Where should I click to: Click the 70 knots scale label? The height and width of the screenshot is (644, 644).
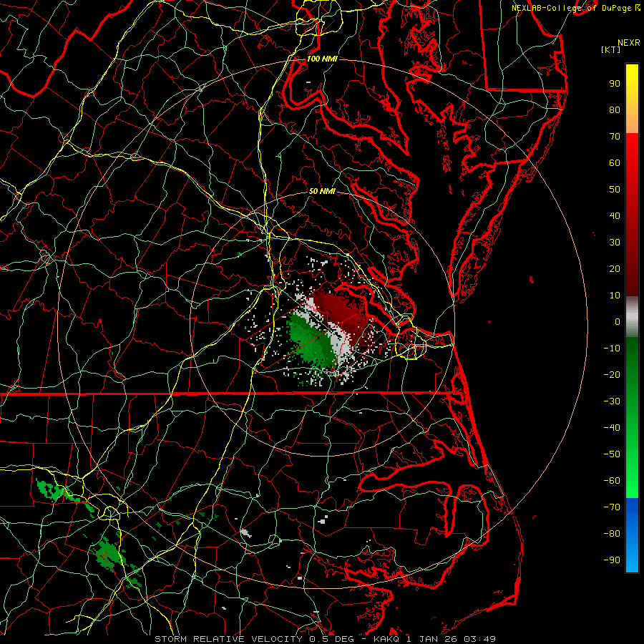615,137
